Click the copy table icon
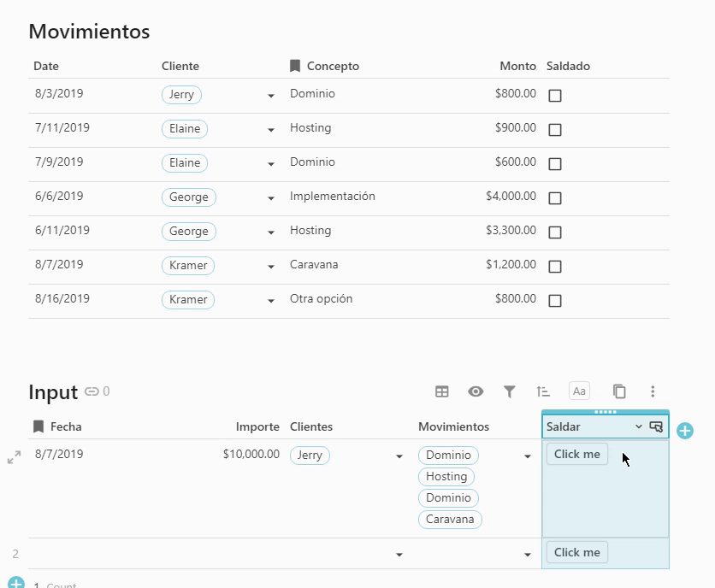 (x=619, y=391)
